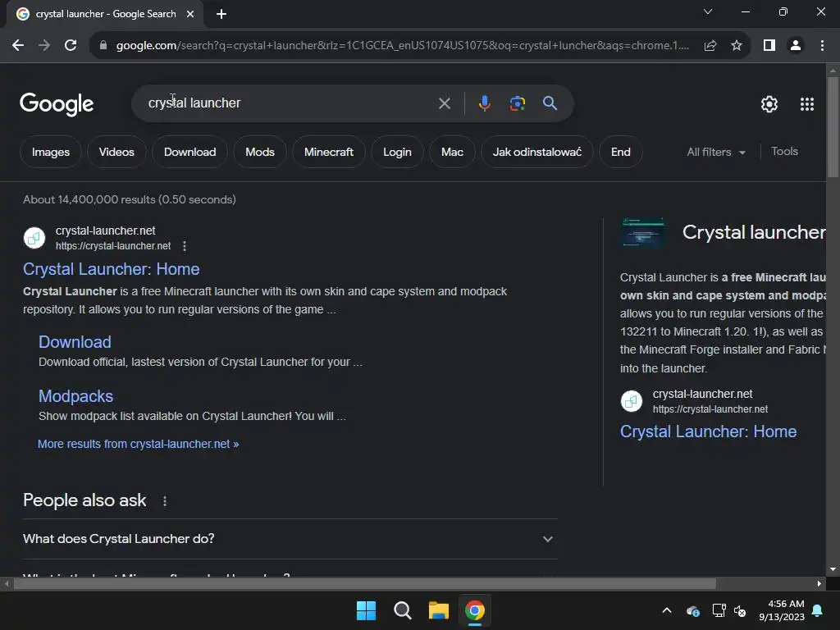This screenshot has height=630, width=840.
Task: Click crystal-launcher.net favicon in first result
Action: pos(34,238)
